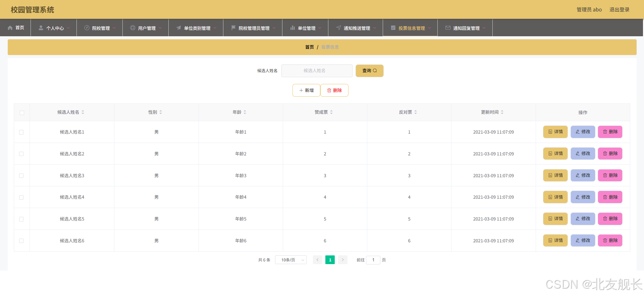
Task: Focus the 候选人姓名 search input
Action: click(317, 71)
